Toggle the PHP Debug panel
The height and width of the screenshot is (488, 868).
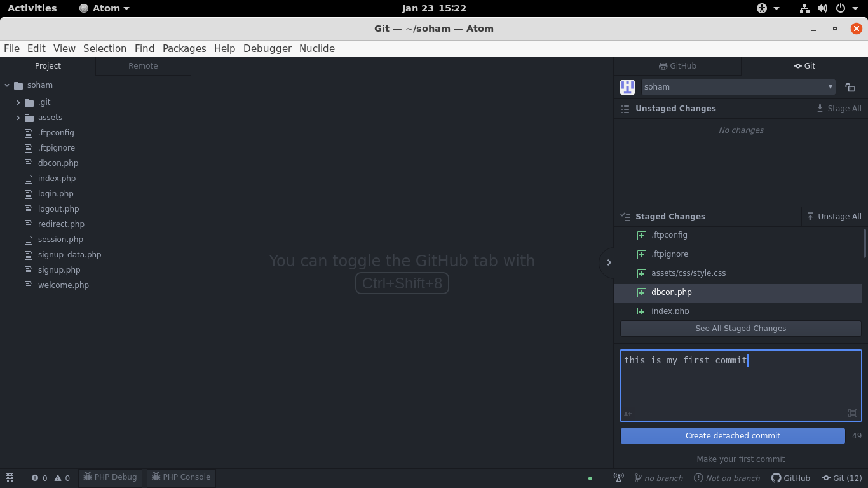pos(111,477)
